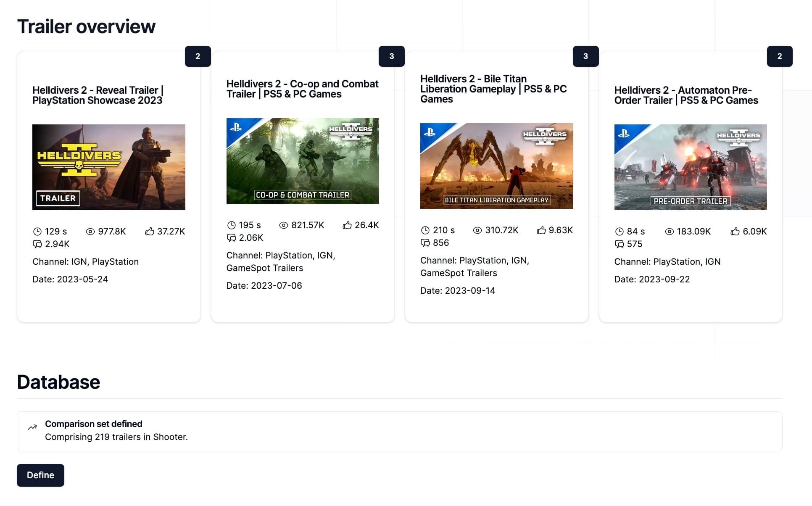
Task: Click the eye icon beside 310.72K
Action: (x=477, y=230)
